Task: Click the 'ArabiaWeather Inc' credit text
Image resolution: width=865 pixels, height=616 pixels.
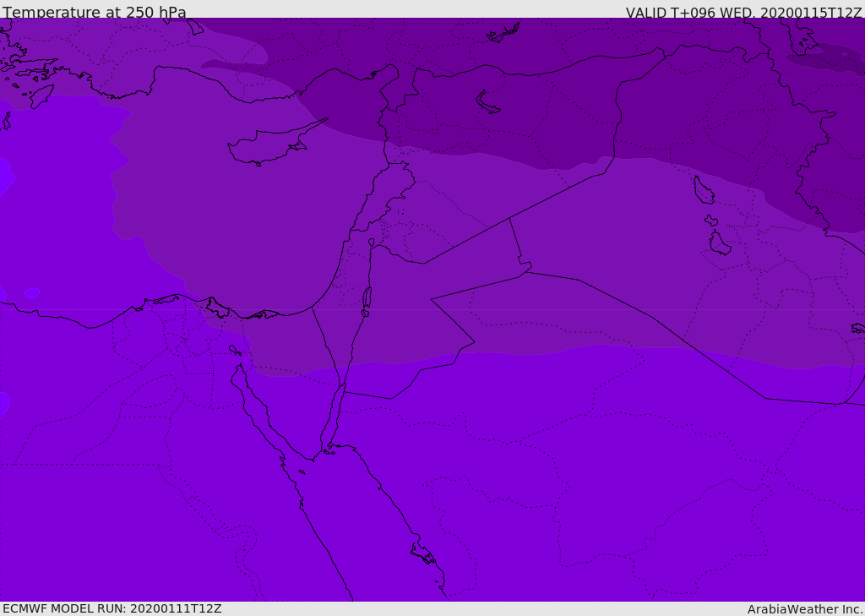Action: (804, 609)
